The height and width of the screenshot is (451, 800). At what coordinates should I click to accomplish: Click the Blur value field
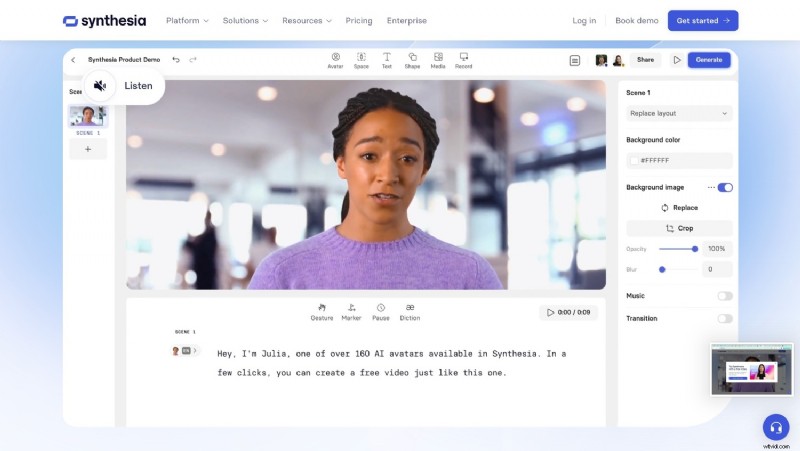point(717,269)
